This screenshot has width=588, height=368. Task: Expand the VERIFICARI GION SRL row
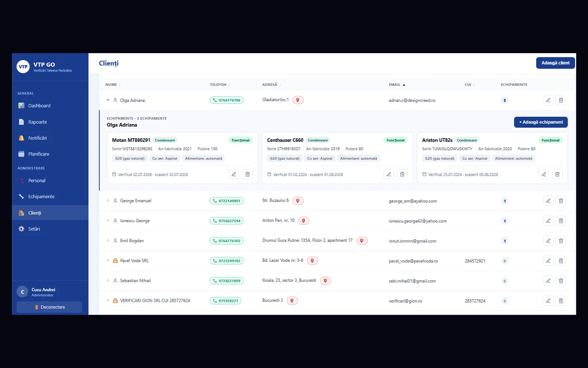point(108,301)
